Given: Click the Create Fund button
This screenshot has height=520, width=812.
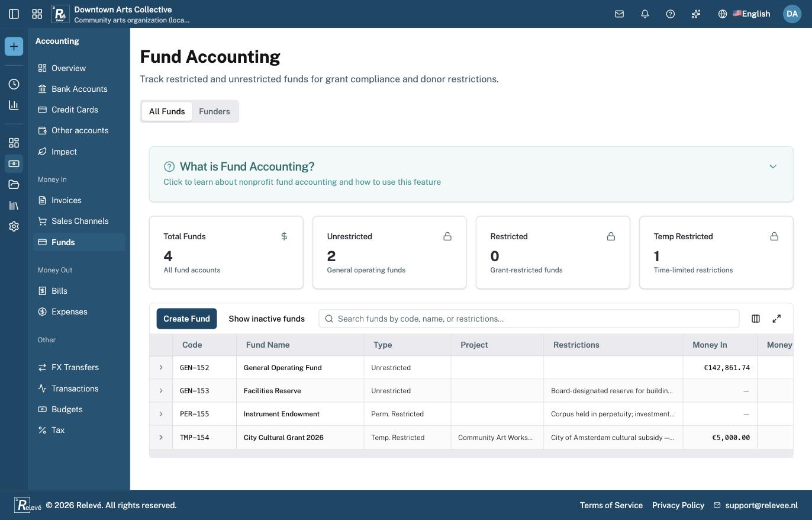Looking at the screenshot, I should (186, 319).
